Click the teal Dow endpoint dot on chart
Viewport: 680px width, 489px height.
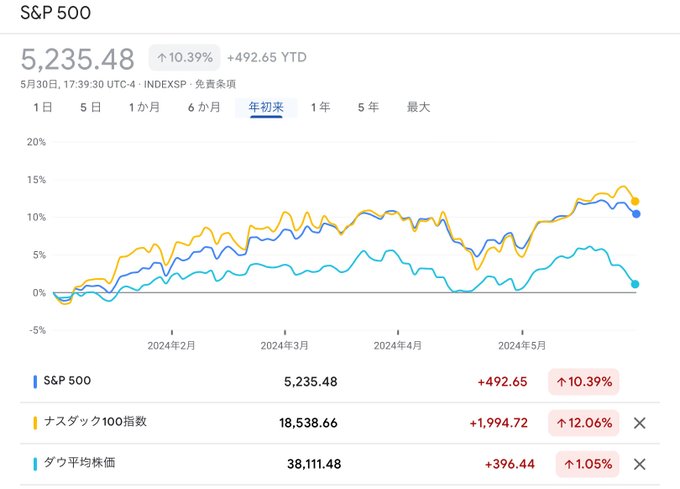click(635, 284)
